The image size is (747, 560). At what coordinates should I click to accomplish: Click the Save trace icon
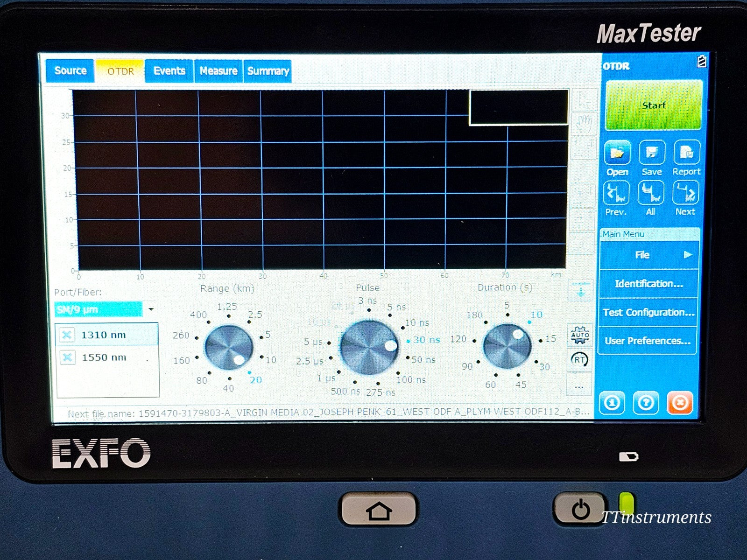pyautogui.click(x=651, y=153)
